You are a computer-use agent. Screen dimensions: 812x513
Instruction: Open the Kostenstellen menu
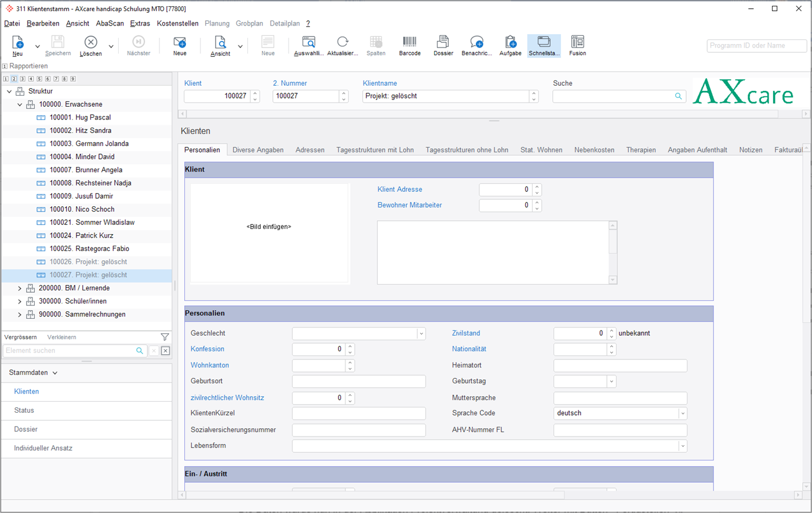click(177, 24)
